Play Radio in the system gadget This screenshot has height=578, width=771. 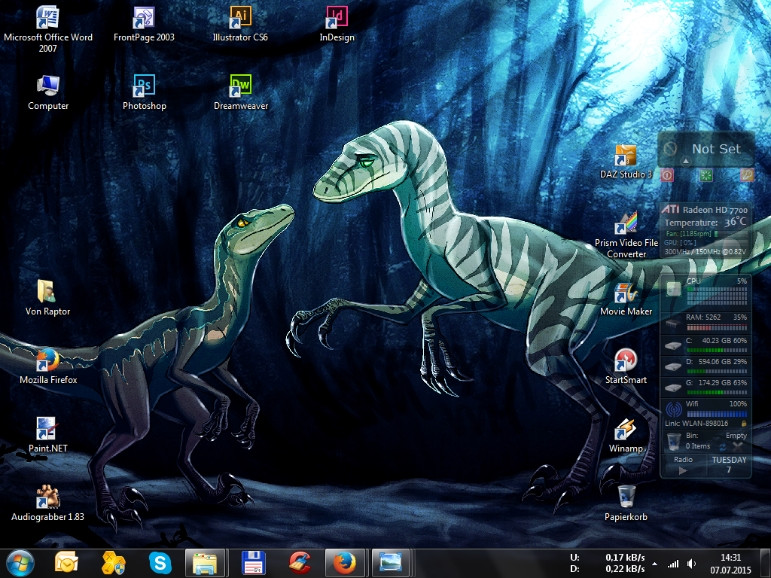682,471
